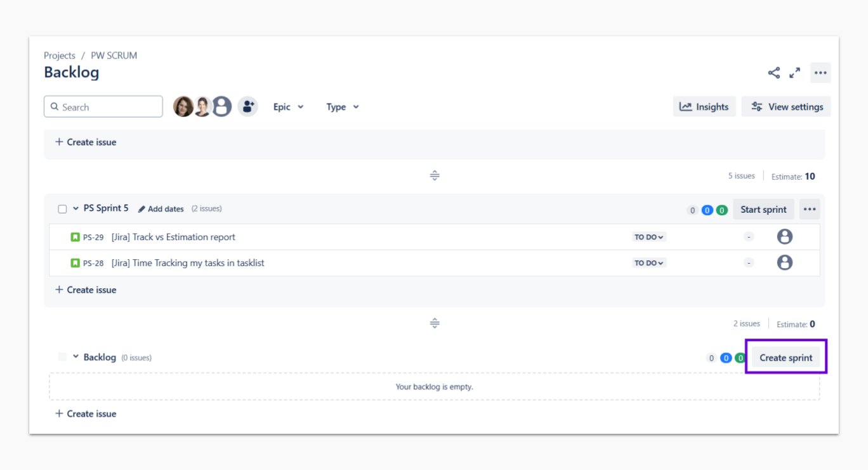The width and height of the screenshot is (868, 470).
Task: Click the assignee avatar on issue PS-29
Action: pos(784,237)
